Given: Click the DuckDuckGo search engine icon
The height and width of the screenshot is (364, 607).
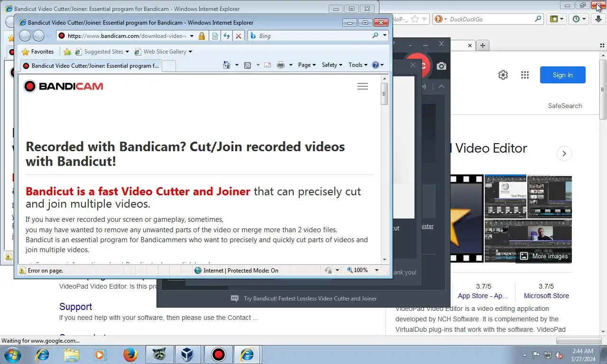Looking at the screenshot, I should [439, 19].
